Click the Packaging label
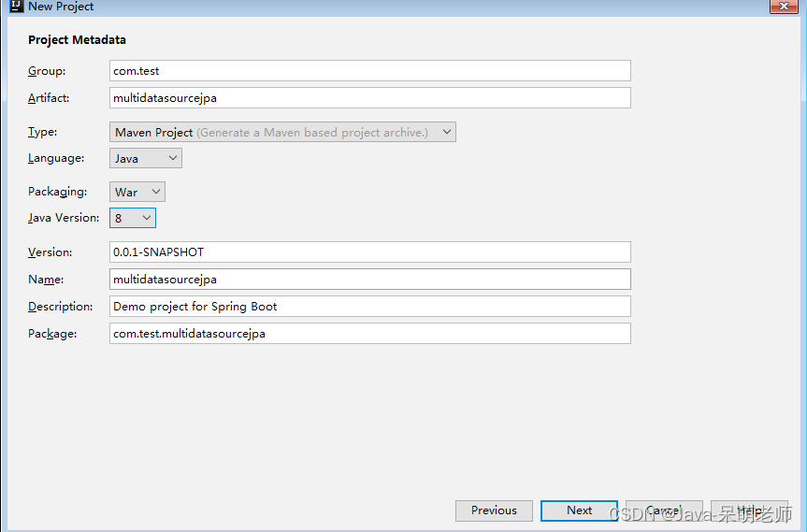The height and width of the screenshot is (532, 807). pos(58,192)
